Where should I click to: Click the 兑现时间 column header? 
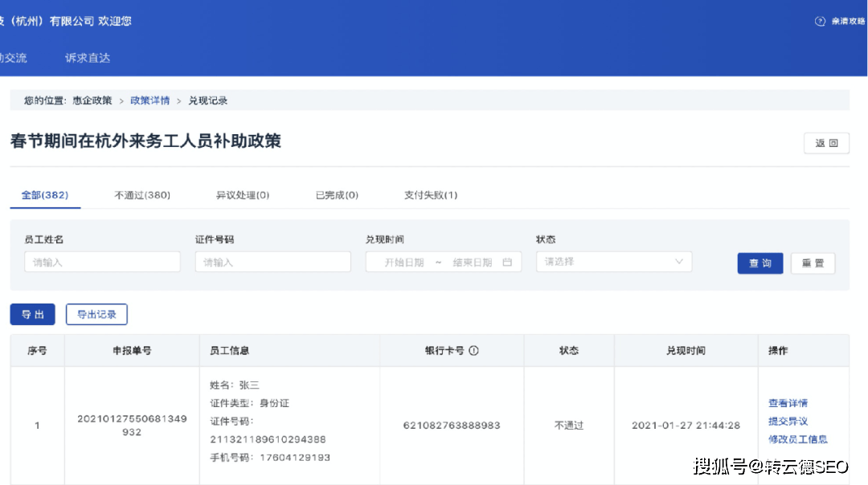(686, 351)
